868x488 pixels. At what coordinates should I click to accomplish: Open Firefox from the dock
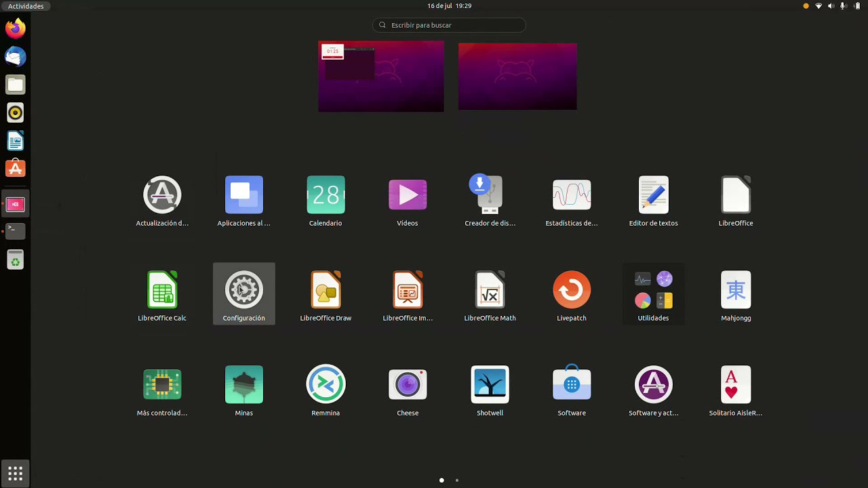click(x=15, y=28)
